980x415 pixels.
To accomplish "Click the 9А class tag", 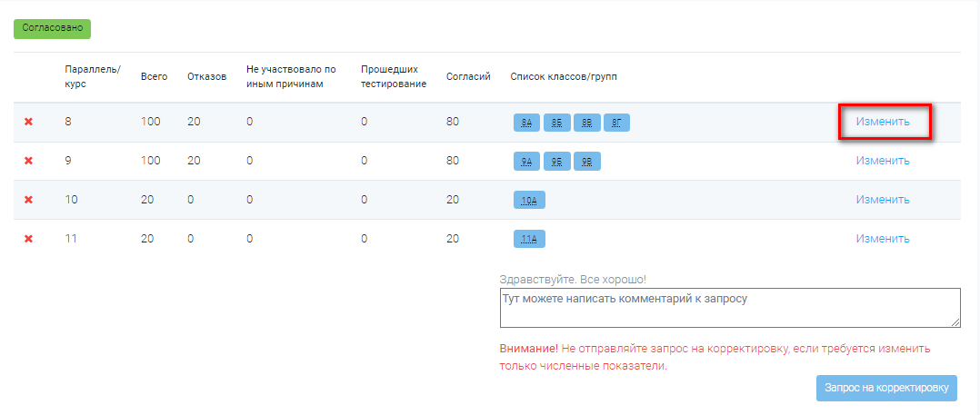I will [x=527, y=162].
